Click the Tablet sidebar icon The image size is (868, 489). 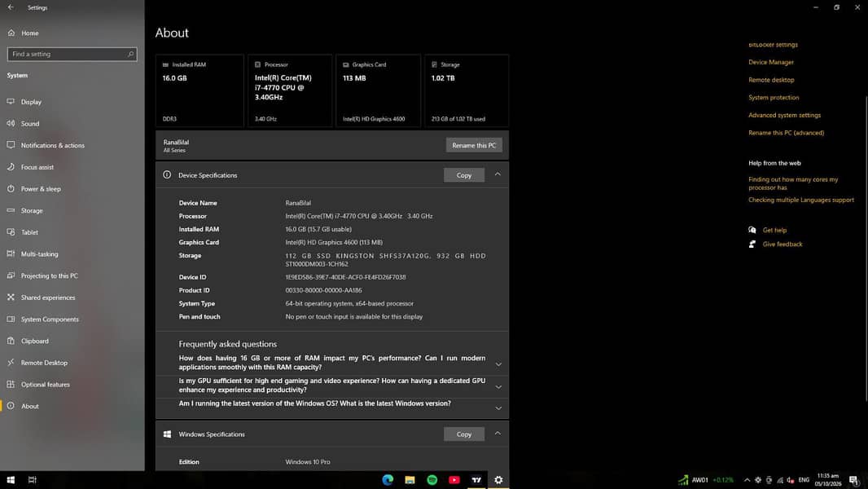coord(11,232)
